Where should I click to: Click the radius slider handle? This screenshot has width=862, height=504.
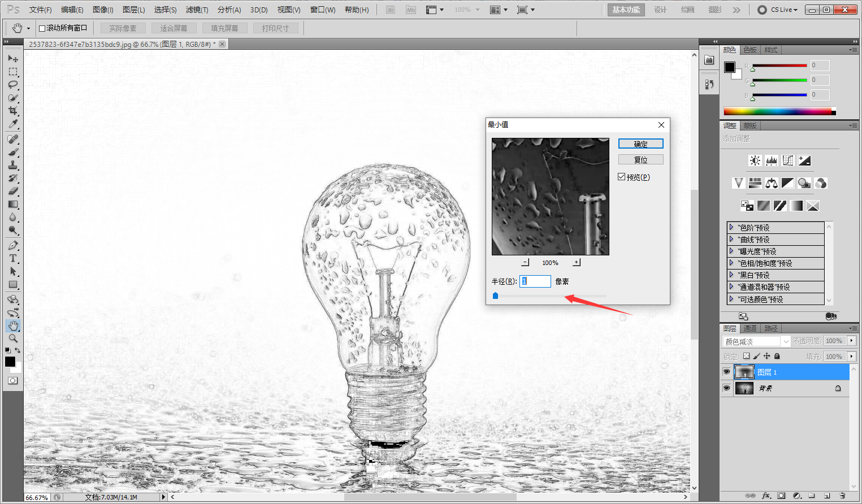(x=495, y=296)
